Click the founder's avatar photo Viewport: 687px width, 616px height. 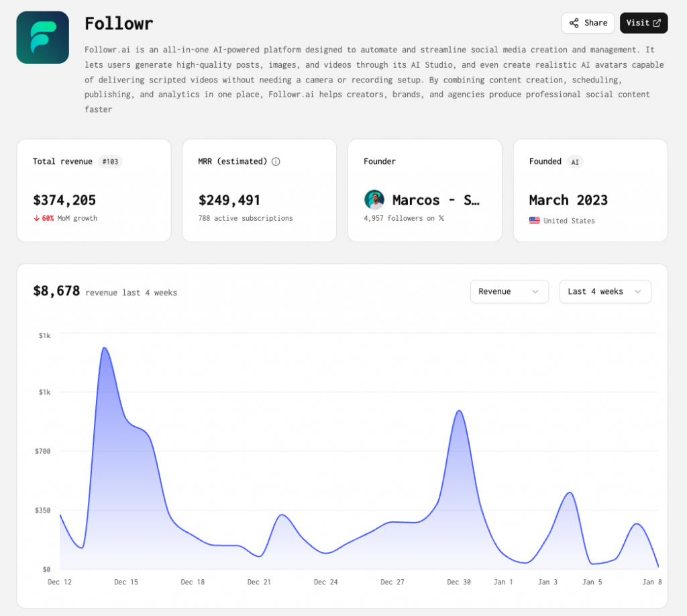374,200
